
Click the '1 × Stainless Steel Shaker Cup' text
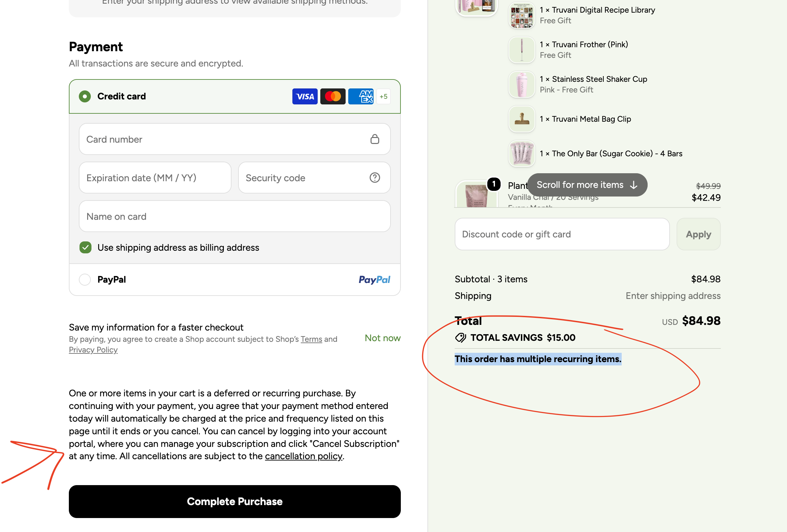[x=593, y=79]
